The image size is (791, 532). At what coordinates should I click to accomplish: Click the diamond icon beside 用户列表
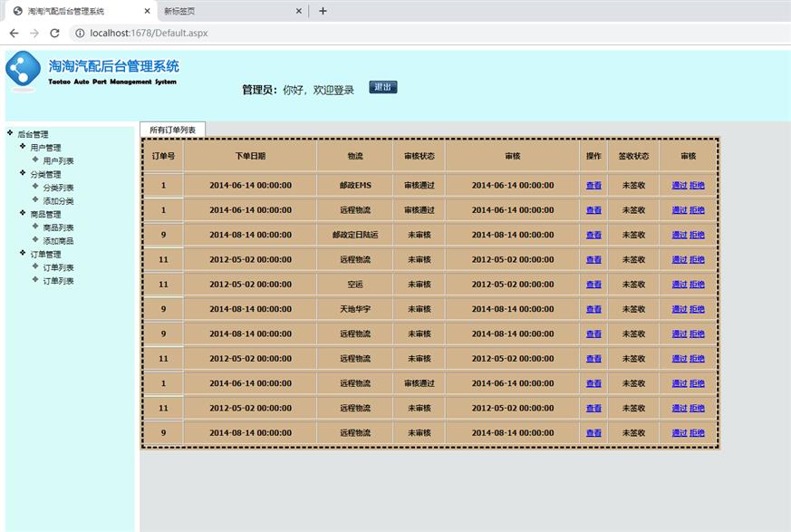pos(35,160)
